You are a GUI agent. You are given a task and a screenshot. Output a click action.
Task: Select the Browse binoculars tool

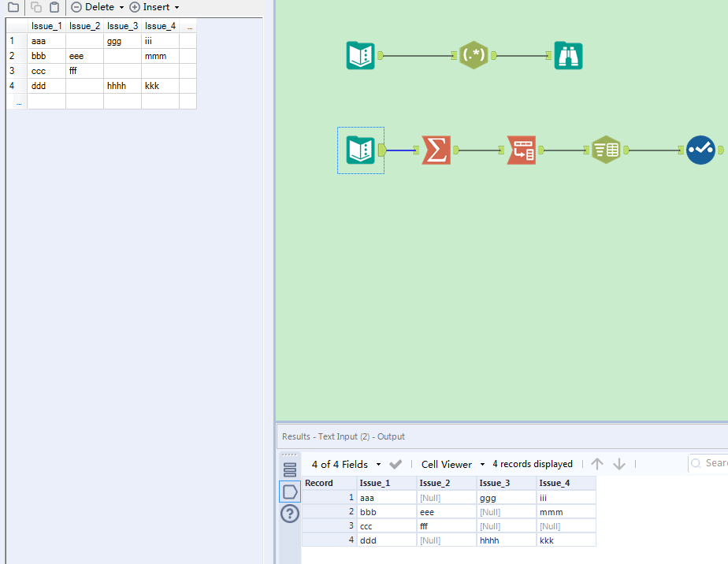568,55
